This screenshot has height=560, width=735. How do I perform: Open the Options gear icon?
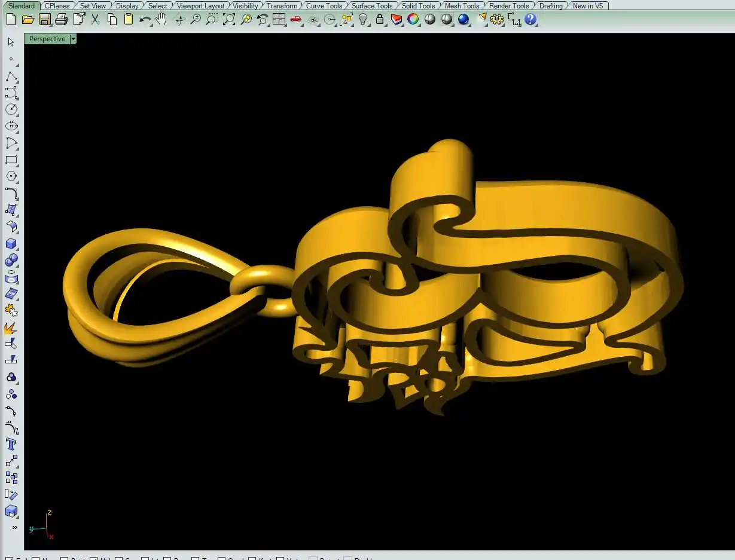(x=497, y=19)
